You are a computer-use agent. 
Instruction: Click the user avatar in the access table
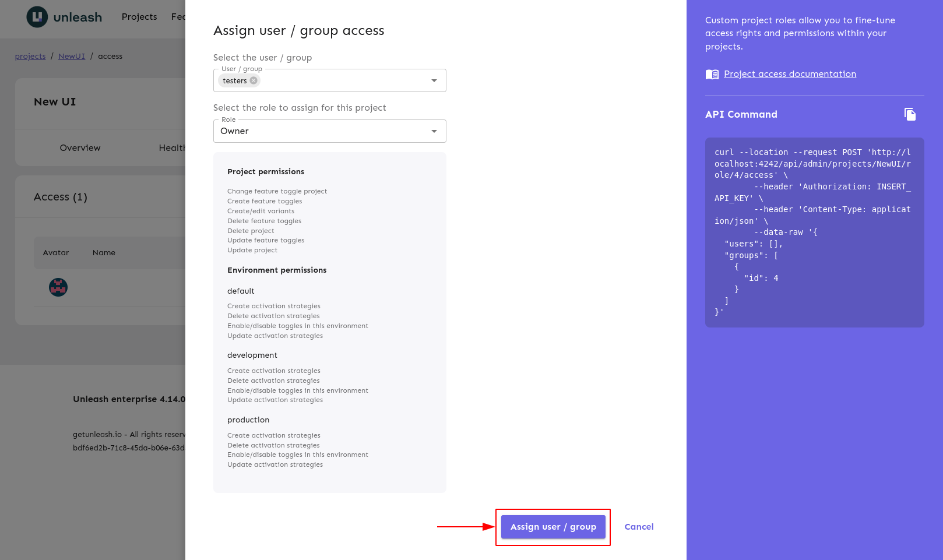[x=58, y=287]
